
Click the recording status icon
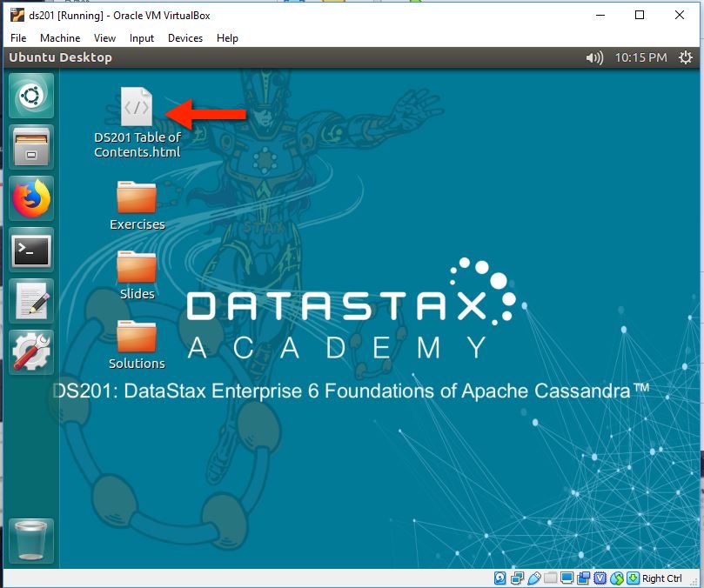[583, 578]
